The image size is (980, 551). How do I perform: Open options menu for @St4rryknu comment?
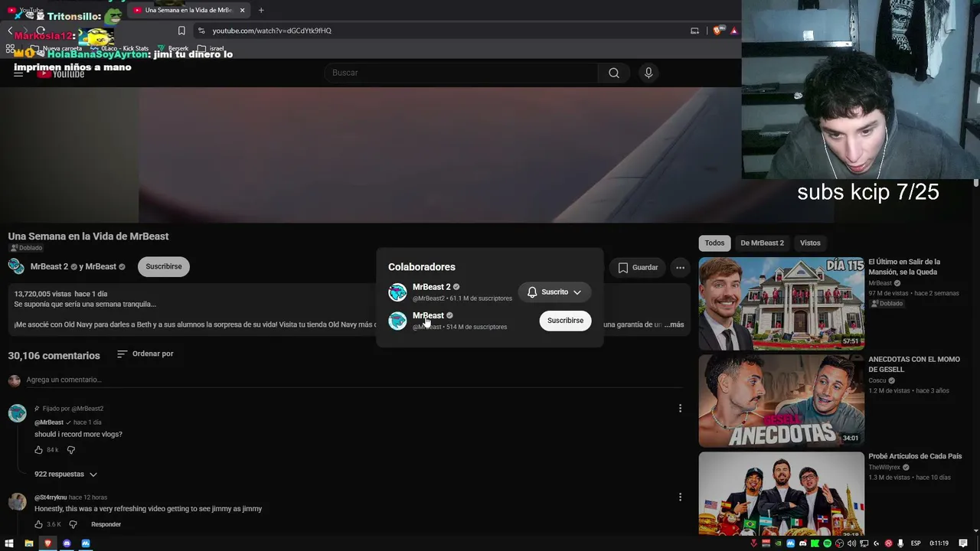pyautogui.click(x=680, y=497)
